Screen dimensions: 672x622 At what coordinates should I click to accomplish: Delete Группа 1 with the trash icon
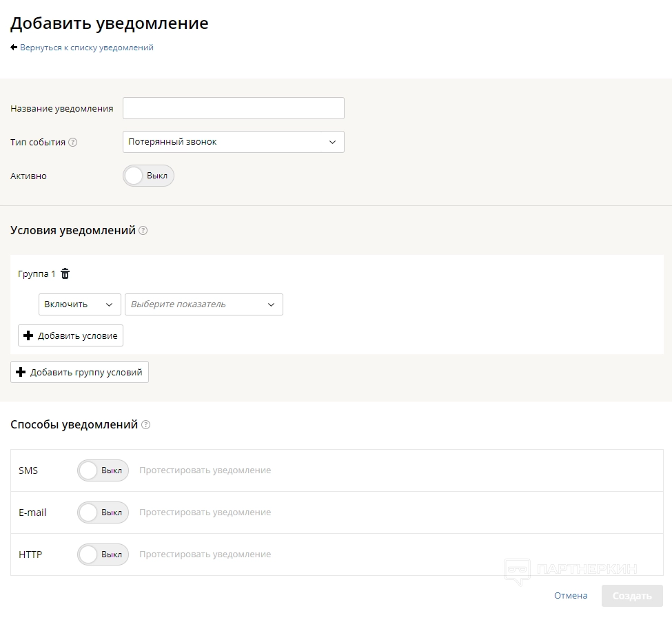tap(65, 274)
